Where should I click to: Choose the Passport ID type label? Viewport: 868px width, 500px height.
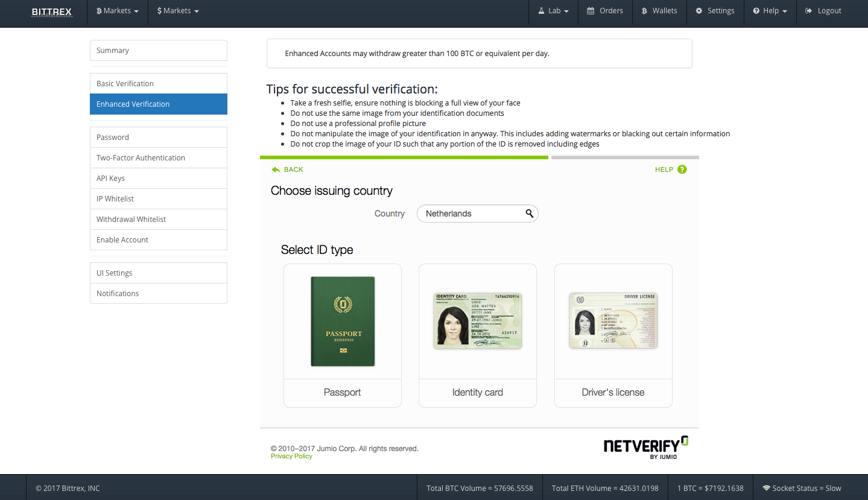343,393
